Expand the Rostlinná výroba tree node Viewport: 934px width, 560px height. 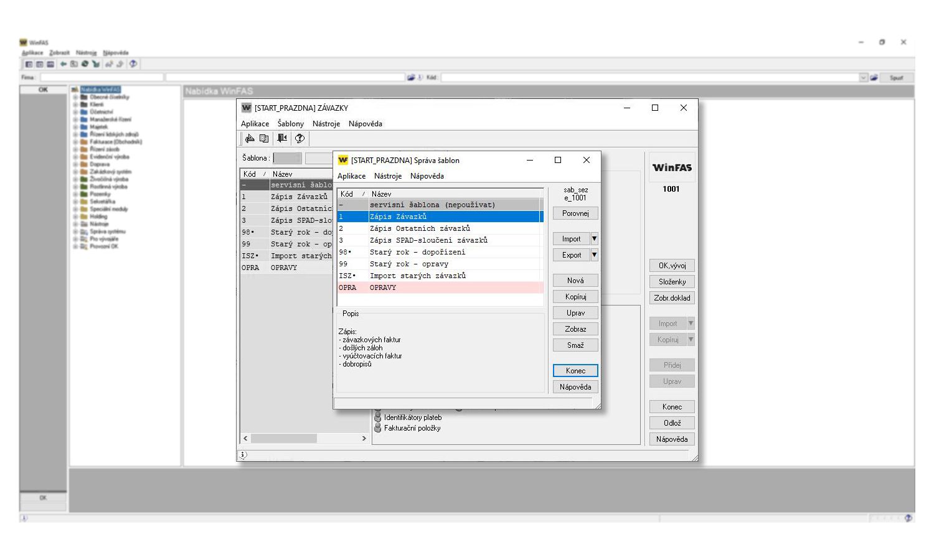click(x=75, y=187)
